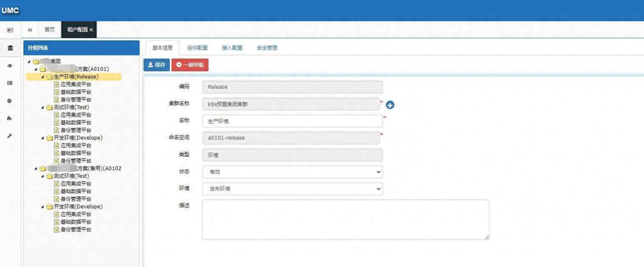The width and height of the screenshot is (644, 267).
Task: Select 基础数据平台 under A0101 测试环境(Test)
Action: point(76,123)
